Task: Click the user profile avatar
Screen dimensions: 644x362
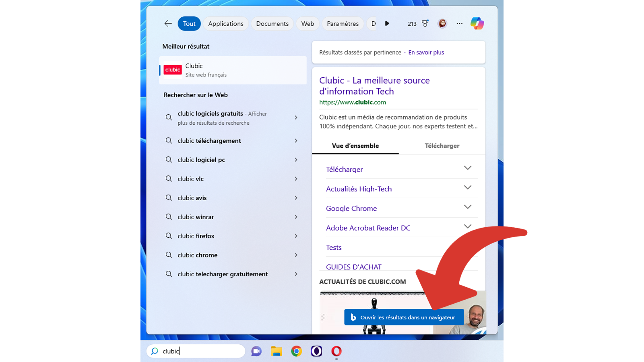Action: click(442, 23)
